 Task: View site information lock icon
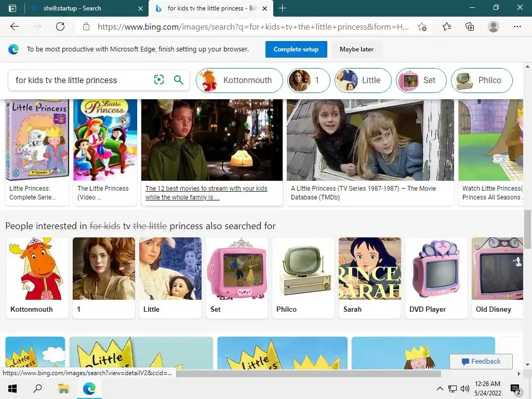pyautogui.click(x=86, y=26)
